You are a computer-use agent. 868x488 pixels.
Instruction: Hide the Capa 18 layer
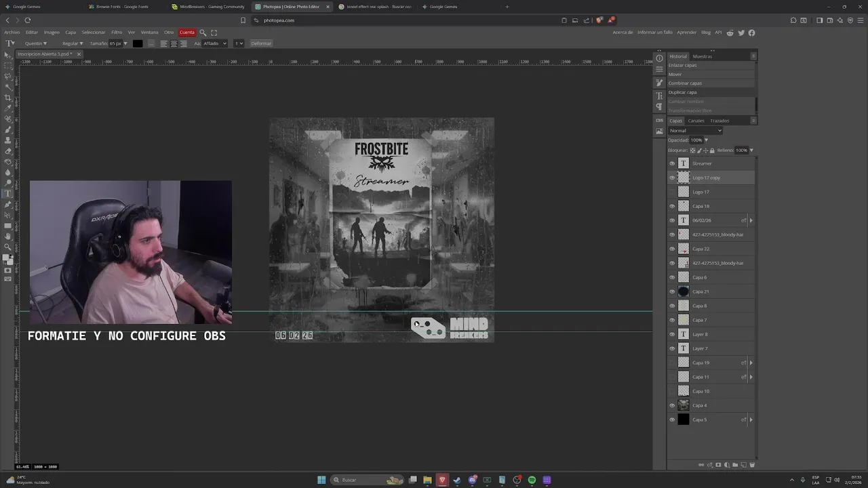tap(672, 206)
